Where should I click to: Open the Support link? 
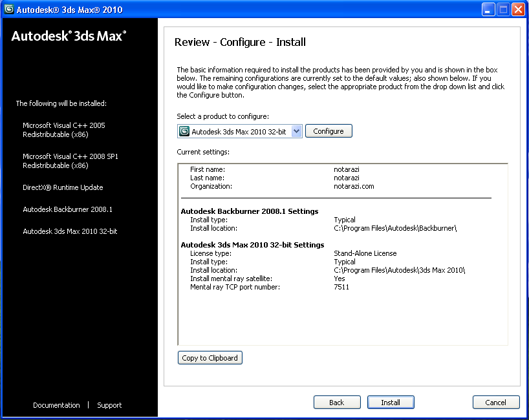(x=109, y=405)
